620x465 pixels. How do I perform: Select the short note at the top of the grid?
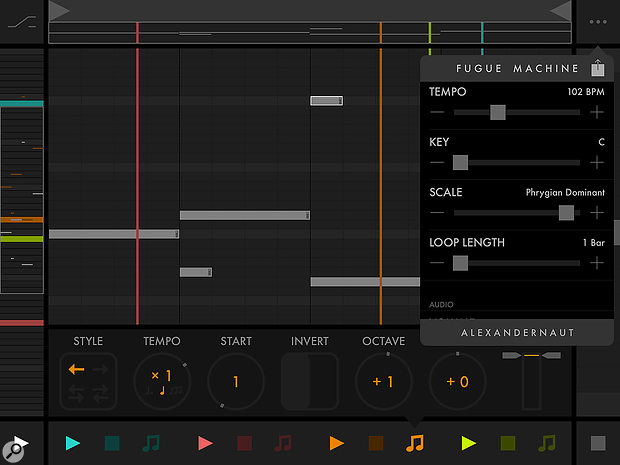[x=327, y=101]
